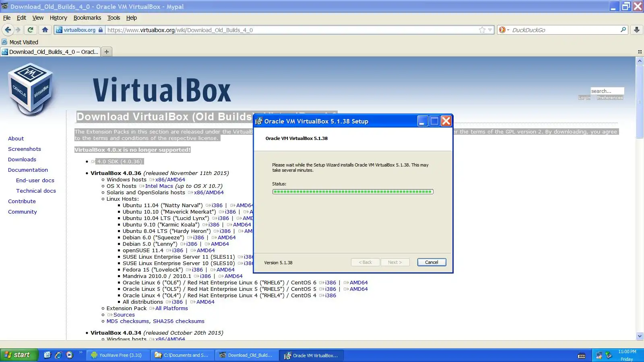Expand the quick launch overflow chevron

click(x=80, y=352)
